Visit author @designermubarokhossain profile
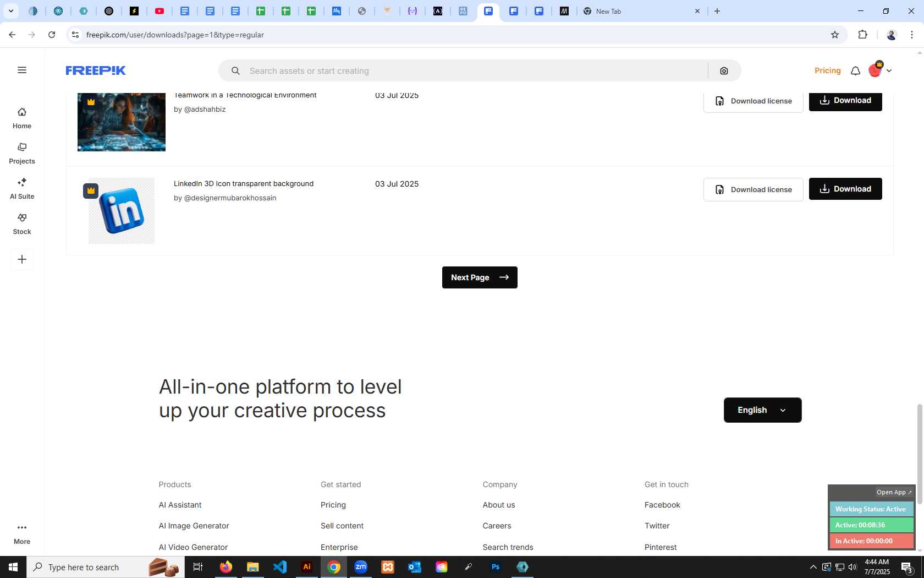This screenshot has height=578, width=924. tap(230, 198)
